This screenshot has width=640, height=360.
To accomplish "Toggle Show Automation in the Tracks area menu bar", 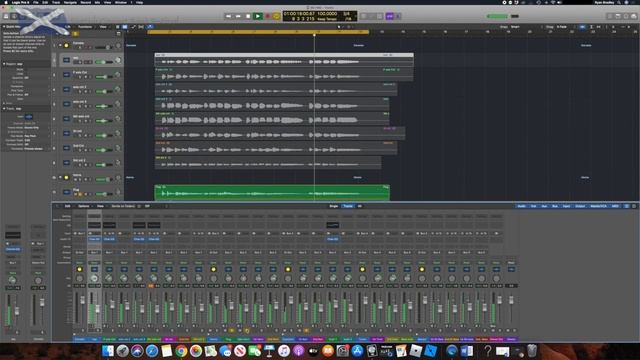I will (133, 27).
